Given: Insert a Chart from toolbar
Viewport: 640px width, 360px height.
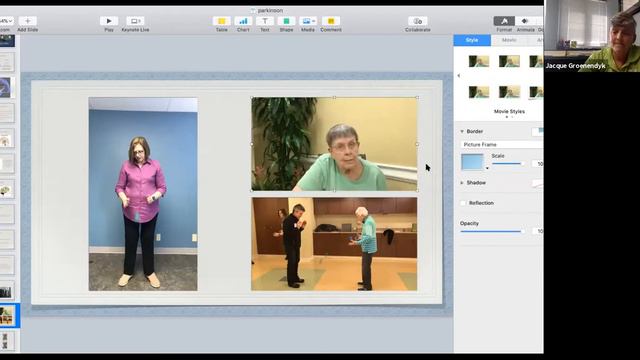Looking at the screenshot, I should click(243, 21).
